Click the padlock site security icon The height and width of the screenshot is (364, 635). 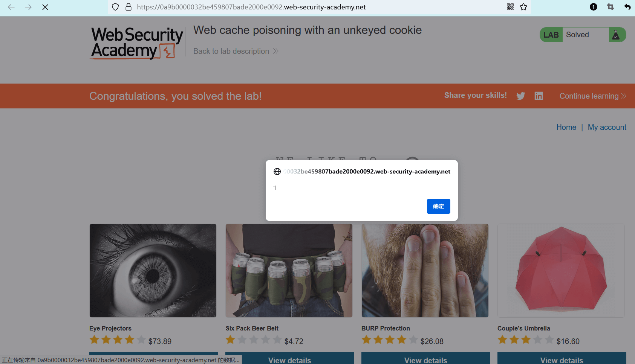tap(129, 7)
